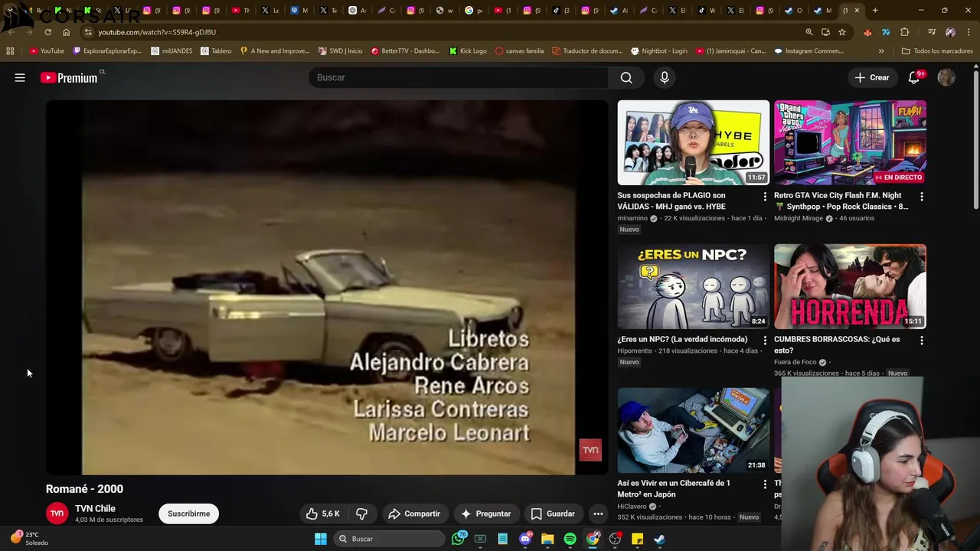Click the Chrome address bar URL
Screen dimensions: 980x551
click(157, 32)
